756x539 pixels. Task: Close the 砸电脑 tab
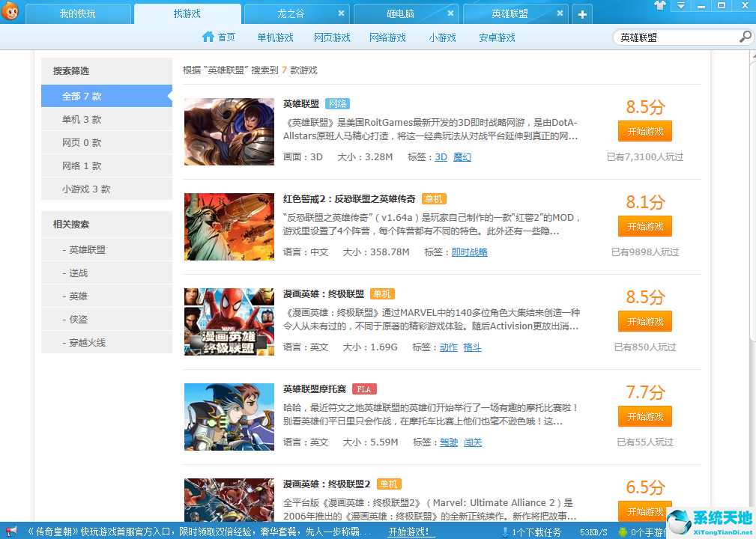(x=450, y=13)
